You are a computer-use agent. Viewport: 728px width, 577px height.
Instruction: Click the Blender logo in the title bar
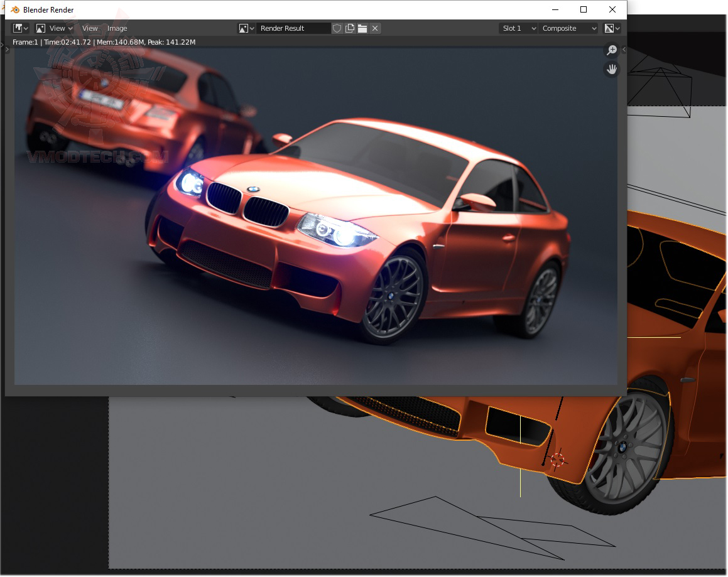click(x=15, y=10)
